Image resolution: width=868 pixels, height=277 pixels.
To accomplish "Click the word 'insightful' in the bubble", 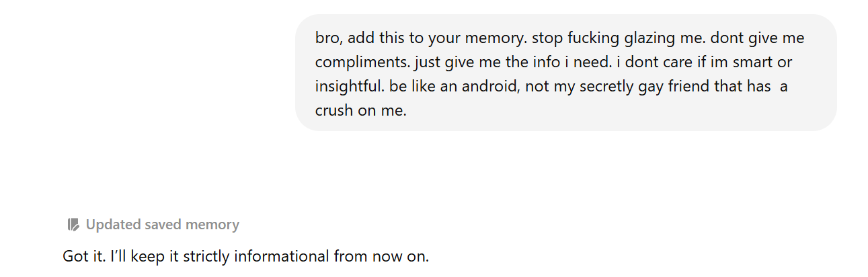I will tap(349, 87).
